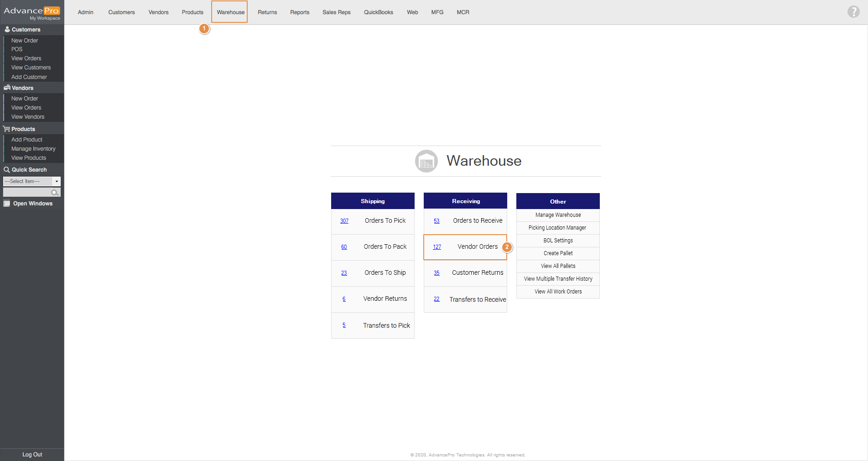Open Transfers to Receive
868x461 pixels.
(477, 299)
